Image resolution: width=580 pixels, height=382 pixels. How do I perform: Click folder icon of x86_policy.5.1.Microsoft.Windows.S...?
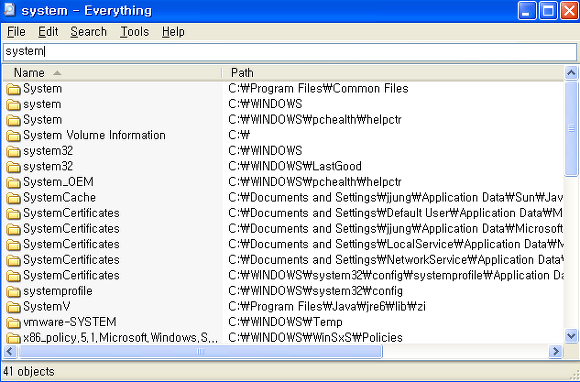click(x=13, y=338)
